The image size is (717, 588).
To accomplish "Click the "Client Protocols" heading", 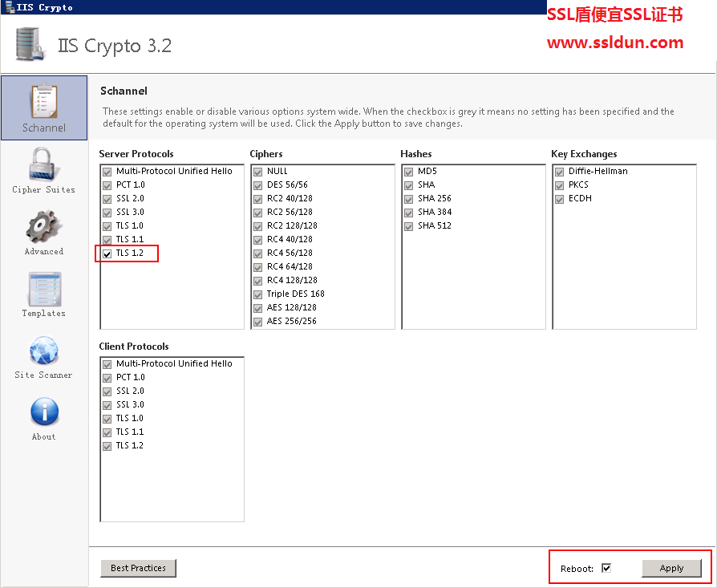I will coord(134,346).
